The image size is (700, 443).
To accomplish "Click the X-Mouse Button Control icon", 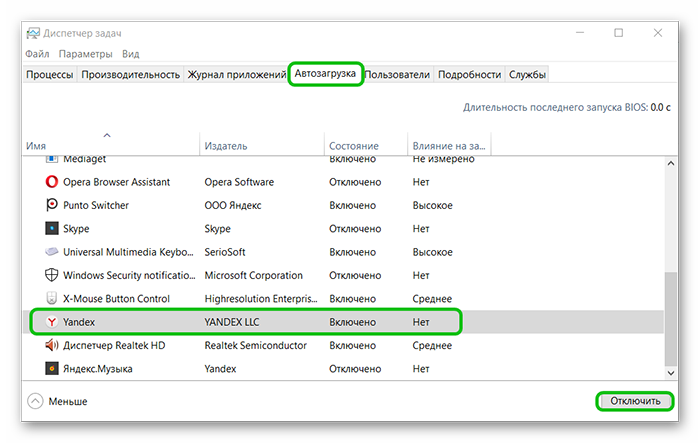I will (x=52, y=298).
